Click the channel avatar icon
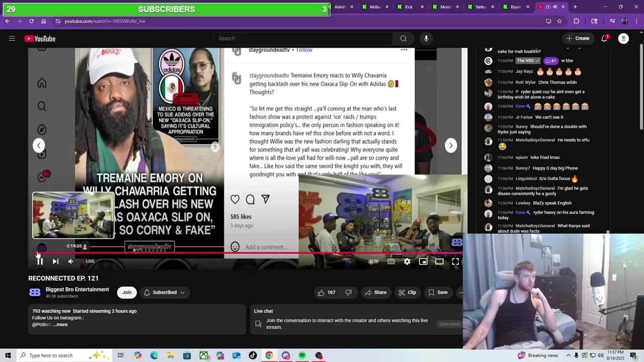 pos(35,293)
